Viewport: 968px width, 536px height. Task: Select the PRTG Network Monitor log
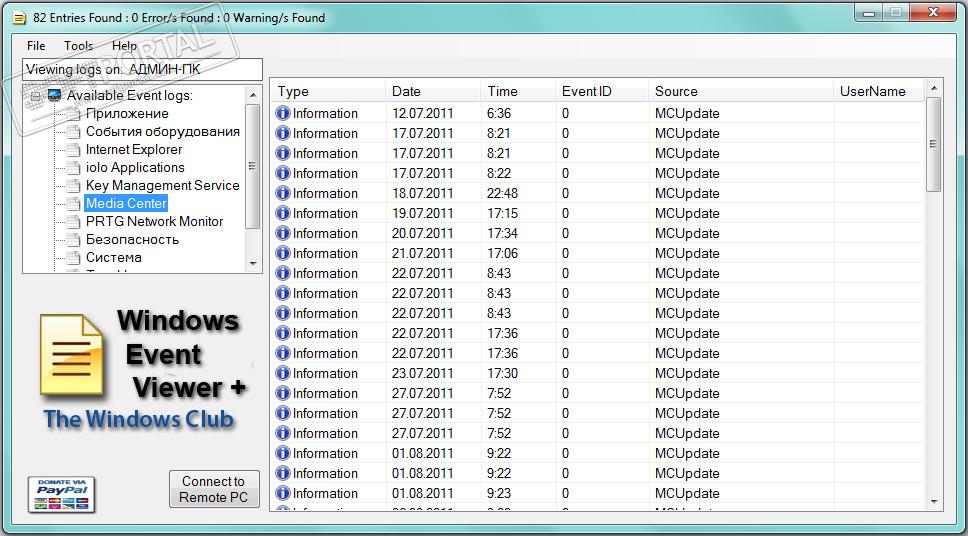tap(154, 221)
